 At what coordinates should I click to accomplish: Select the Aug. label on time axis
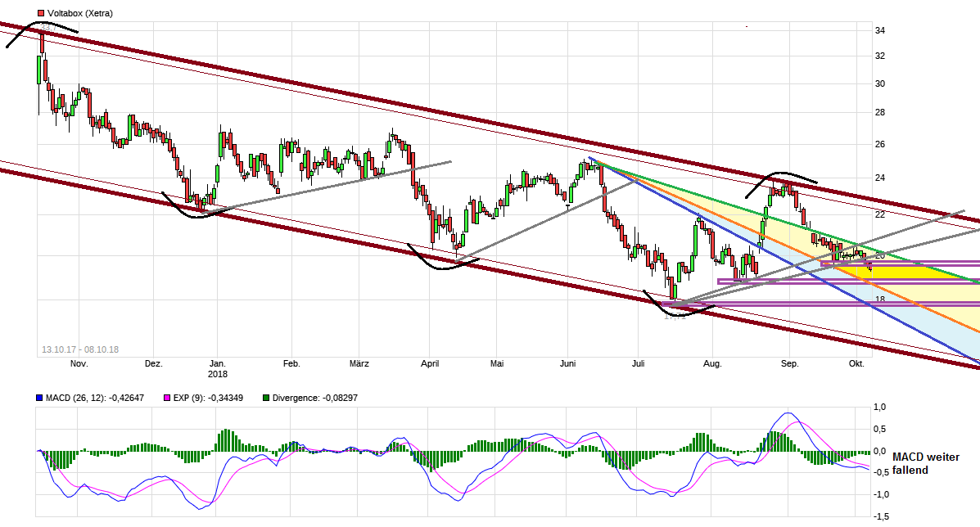pos(712,363)
